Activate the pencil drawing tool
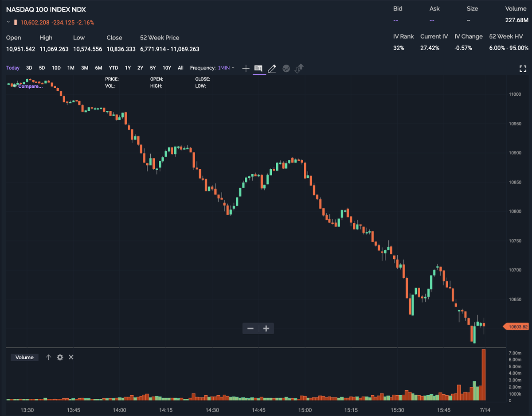Image resolution: width=532 pixels, height=416 pixels. coord(272,68)
